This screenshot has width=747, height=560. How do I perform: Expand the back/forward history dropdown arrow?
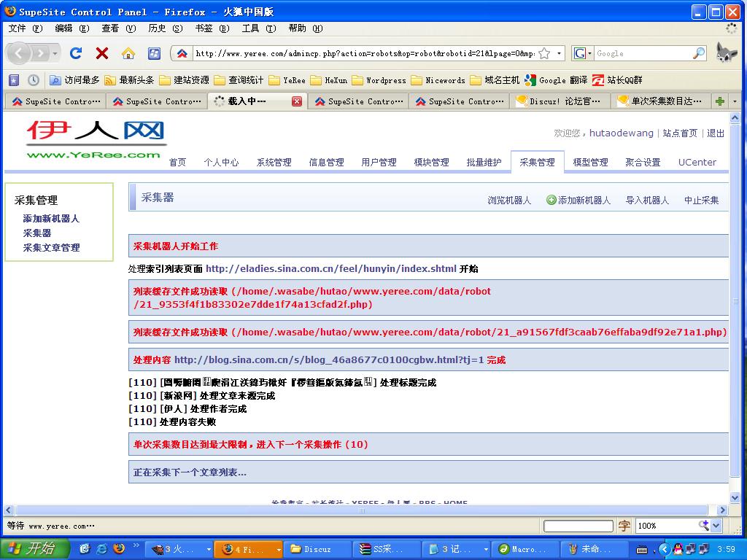coord(55,53)
